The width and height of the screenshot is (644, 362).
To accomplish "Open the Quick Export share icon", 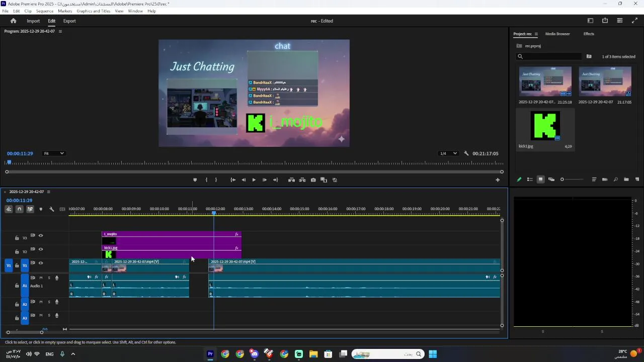I will coord(605,21).
